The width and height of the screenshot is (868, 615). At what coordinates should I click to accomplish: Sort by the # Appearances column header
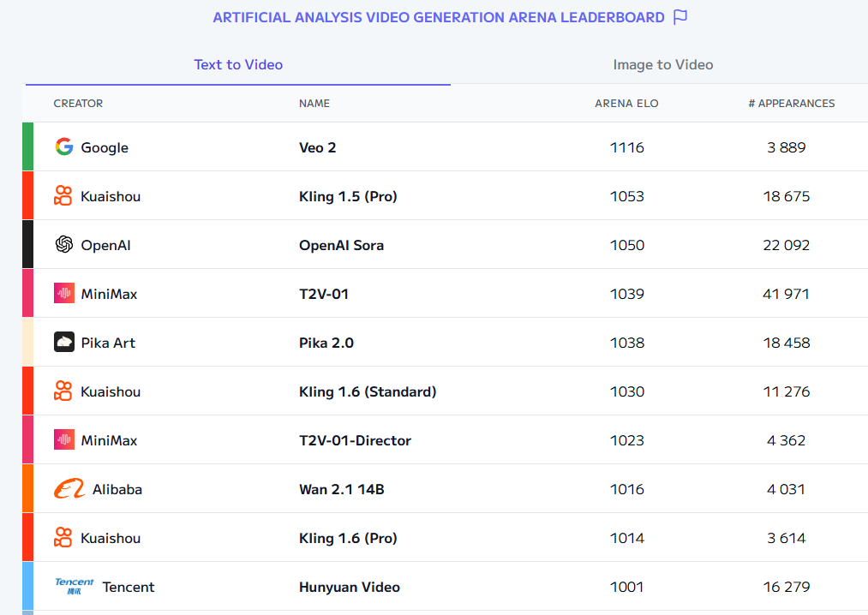tap(791, 104)
